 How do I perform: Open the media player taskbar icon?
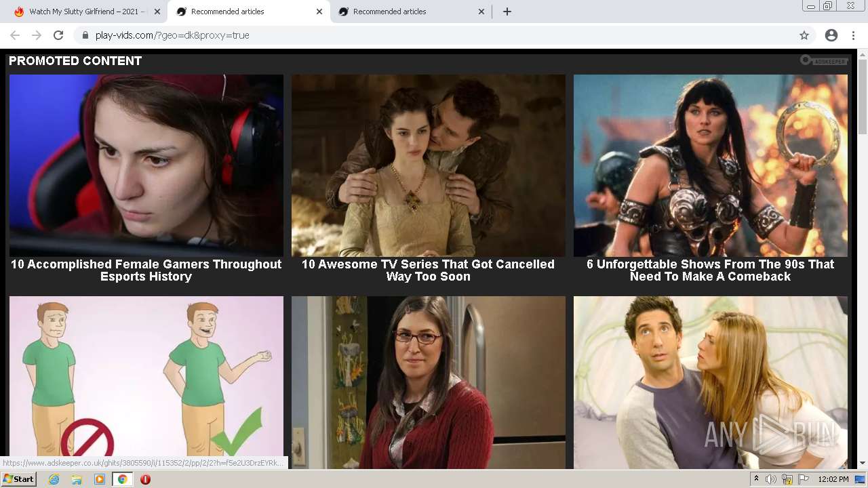tap(100, 479)
